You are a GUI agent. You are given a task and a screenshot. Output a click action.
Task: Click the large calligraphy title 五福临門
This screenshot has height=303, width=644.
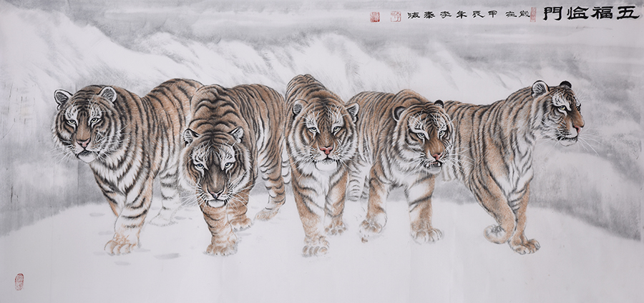tap(591, 14)
